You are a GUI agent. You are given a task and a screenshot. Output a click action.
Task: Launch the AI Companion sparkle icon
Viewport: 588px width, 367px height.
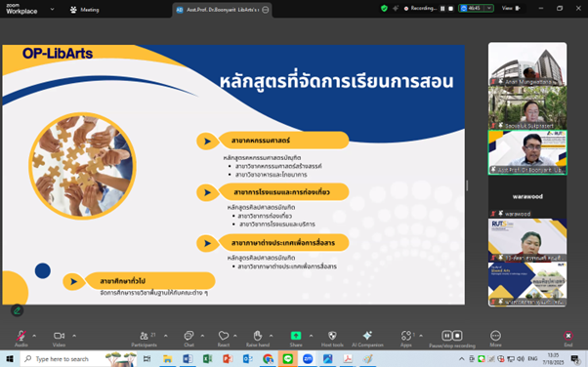pos(367,336)
